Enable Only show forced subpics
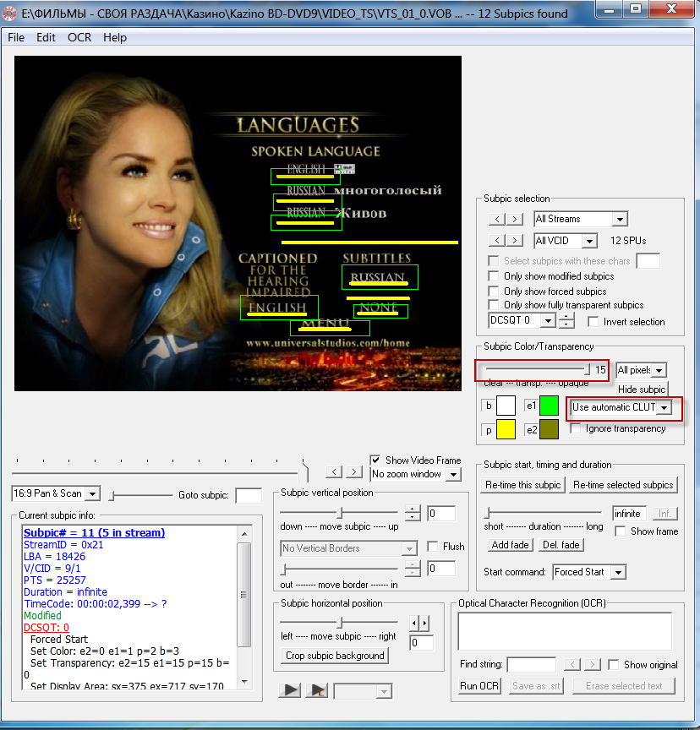Viewport: 700px width, 730px height. (493, 291)
